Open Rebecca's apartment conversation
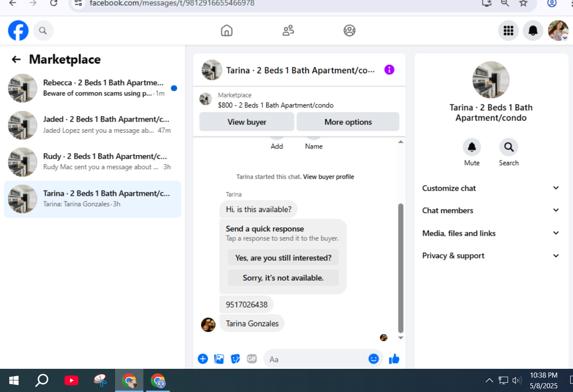The image size is (573, 392). click(x=92, y=88)
